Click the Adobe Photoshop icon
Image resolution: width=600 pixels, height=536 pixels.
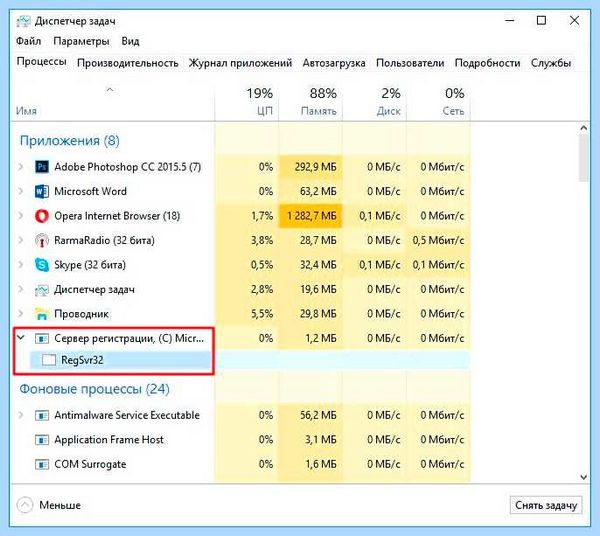click(42, 167)
